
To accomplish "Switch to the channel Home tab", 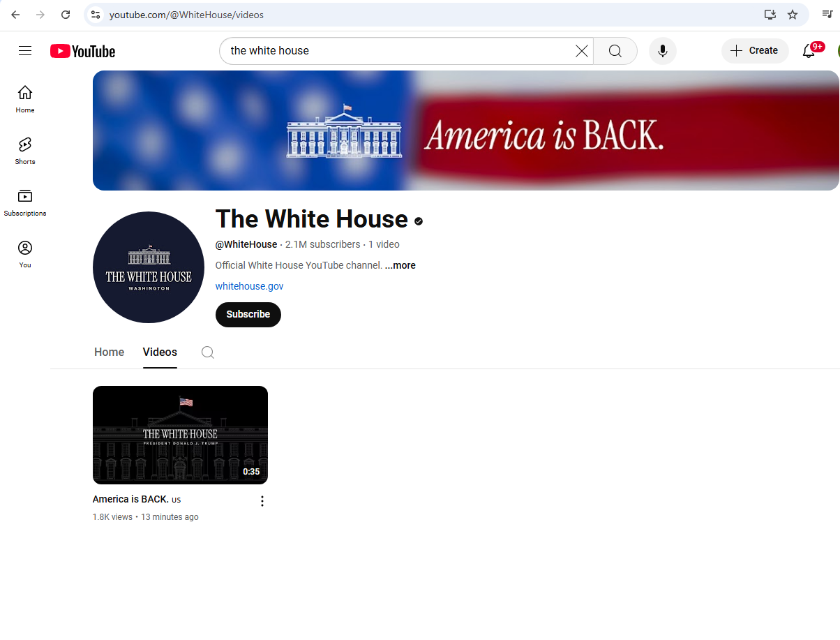I will pyautogui.click(x=110, y=352).
